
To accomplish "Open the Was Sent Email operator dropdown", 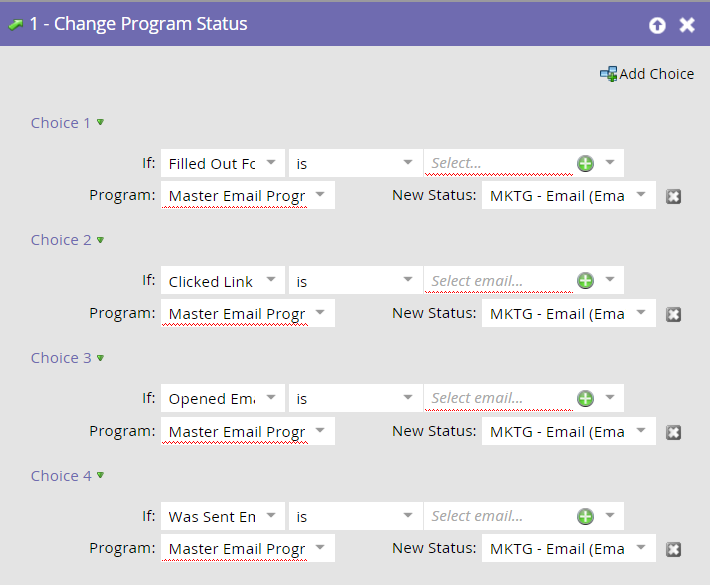I will tap(407, 516).
